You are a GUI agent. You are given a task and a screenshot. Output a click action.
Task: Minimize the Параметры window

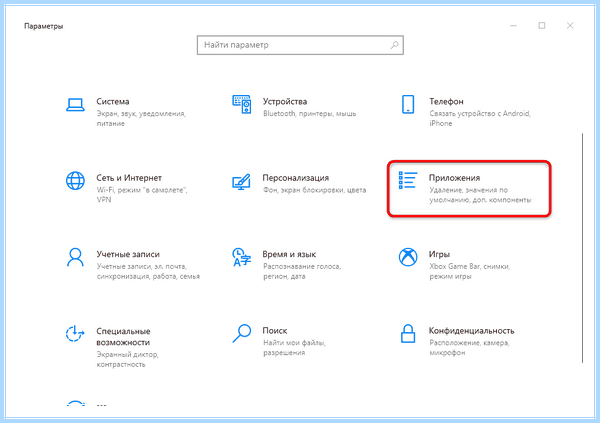(514, 26)
